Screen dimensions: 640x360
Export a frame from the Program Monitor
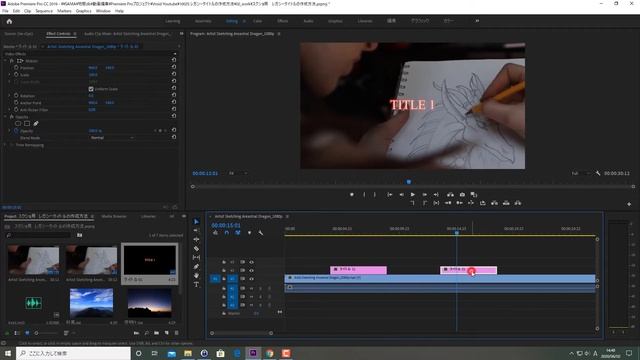(462, 195)
